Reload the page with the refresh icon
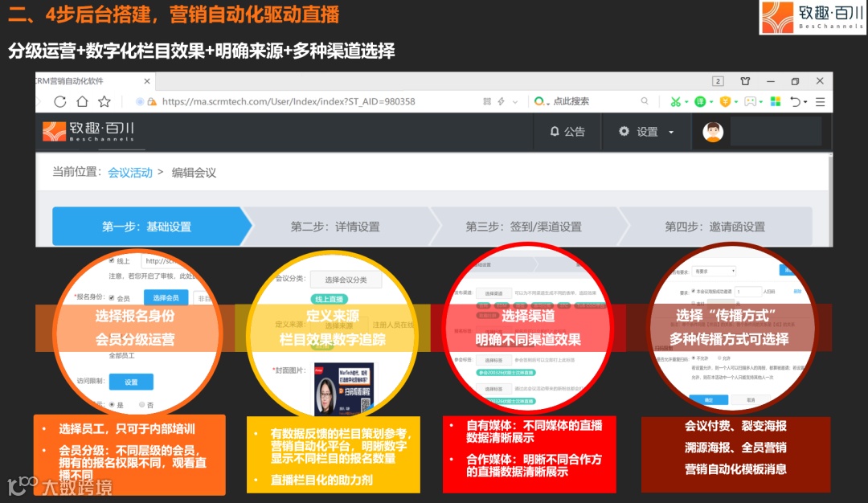This screenshot has height=503, width=868. (x=60, y=102)
